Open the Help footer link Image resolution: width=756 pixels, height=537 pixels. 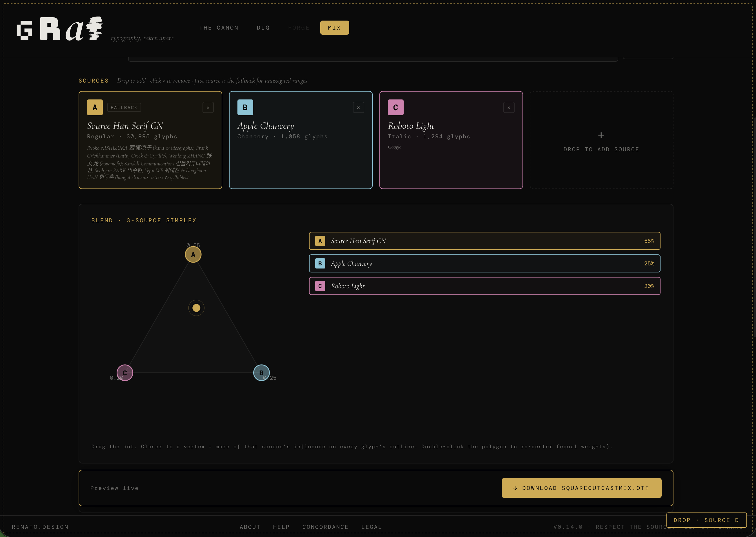[x=281, y=527]
